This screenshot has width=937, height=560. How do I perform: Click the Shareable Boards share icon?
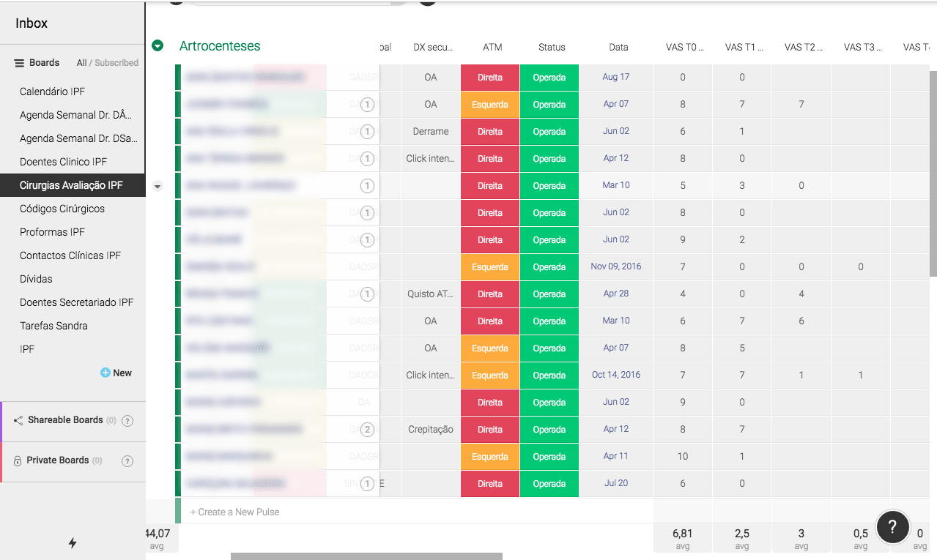tap(18, 420)
